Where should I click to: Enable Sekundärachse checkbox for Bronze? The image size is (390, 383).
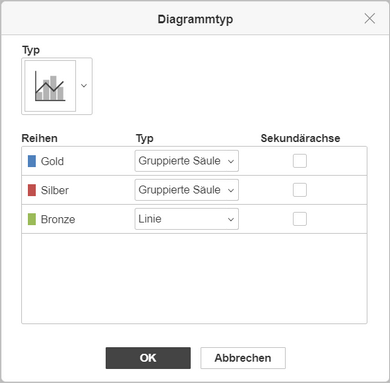300,219
